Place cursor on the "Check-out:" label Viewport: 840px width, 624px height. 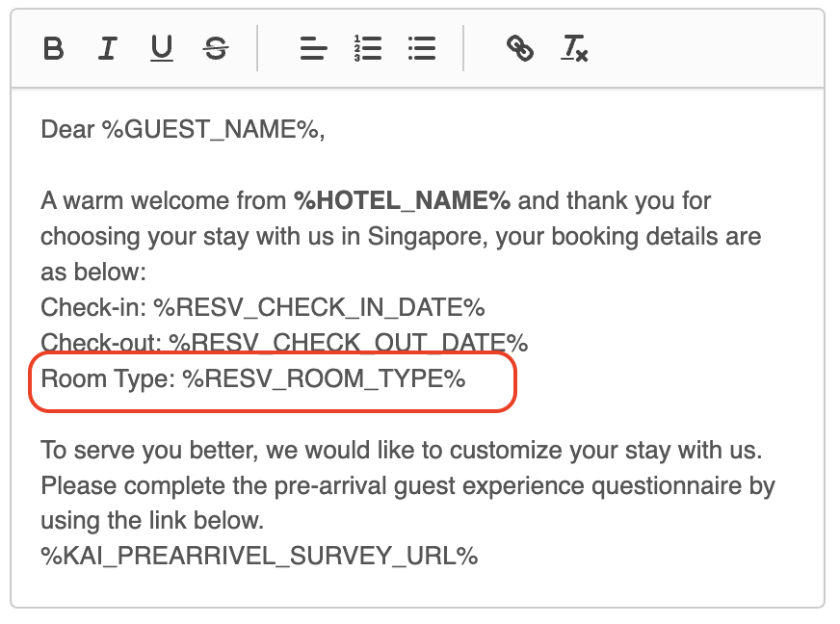[x=100, y=343]
